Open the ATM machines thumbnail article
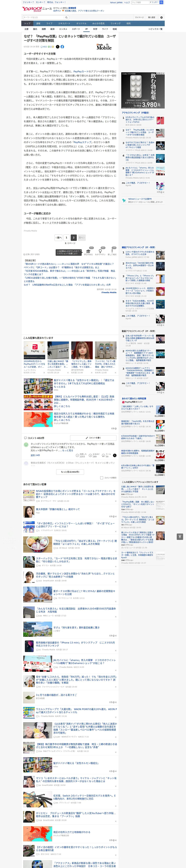Screen dimensions: 186x868 (106, 350)
